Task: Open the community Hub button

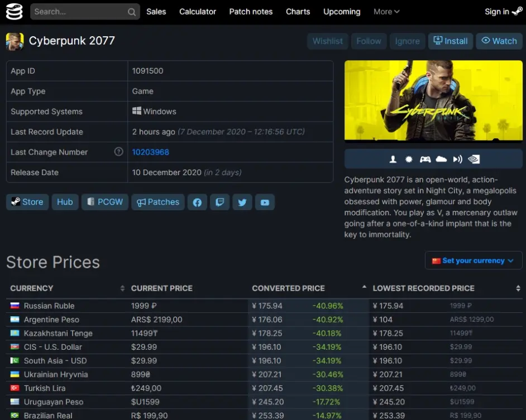Action: (x=65, y=202)
